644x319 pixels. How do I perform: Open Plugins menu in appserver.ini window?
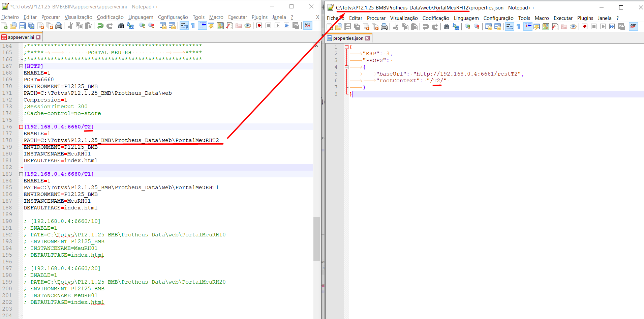[259, 17]
